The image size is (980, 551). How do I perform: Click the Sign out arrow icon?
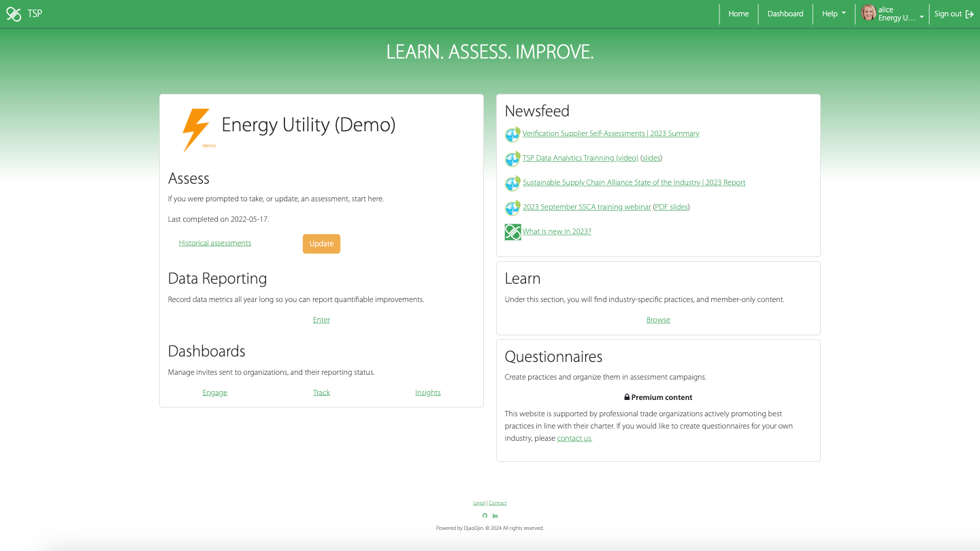970,14
